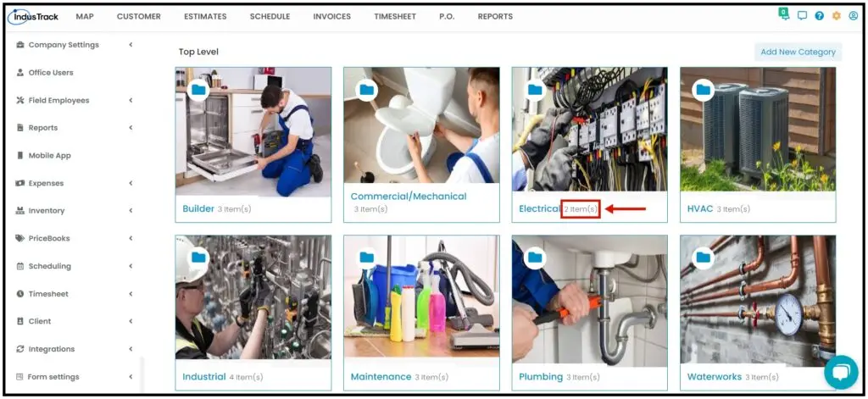
Task: Open the Waterworks category thumbnail image
Action: pos(758,297)
